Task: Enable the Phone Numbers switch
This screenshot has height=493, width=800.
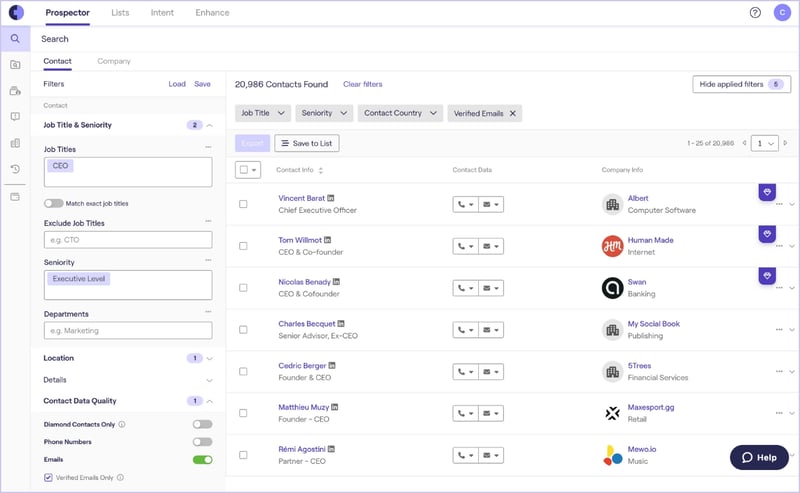Action: click(x=203, y=442)
